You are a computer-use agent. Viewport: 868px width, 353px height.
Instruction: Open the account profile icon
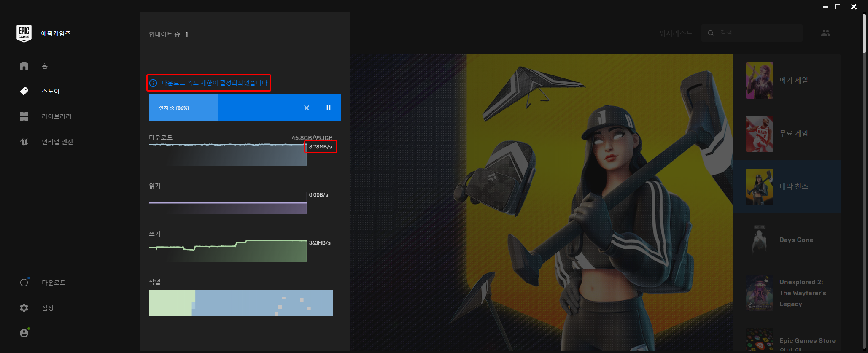[24, 333]
